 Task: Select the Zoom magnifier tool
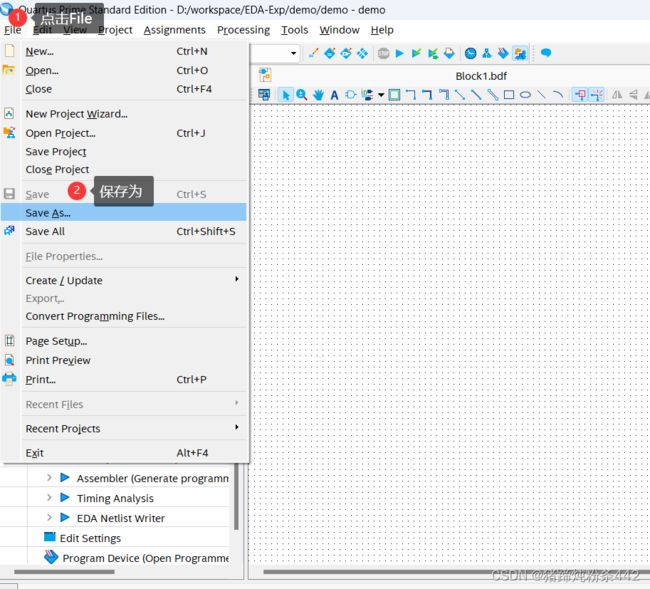(302, 95)
